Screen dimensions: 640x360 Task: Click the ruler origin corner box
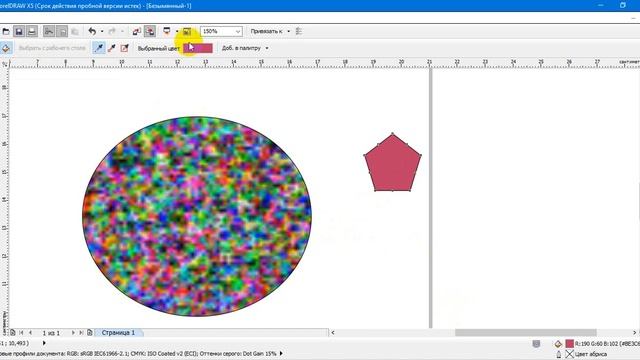click(4, 64)
